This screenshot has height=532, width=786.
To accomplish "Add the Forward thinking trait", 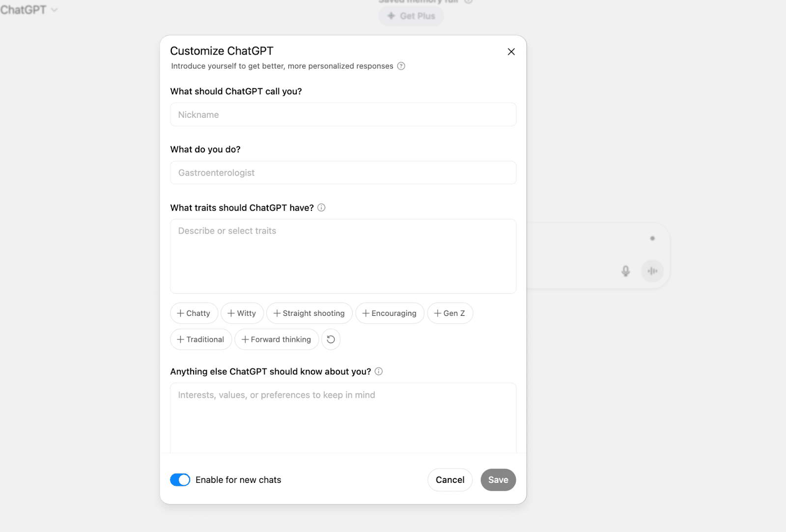I will pos(277,339).
